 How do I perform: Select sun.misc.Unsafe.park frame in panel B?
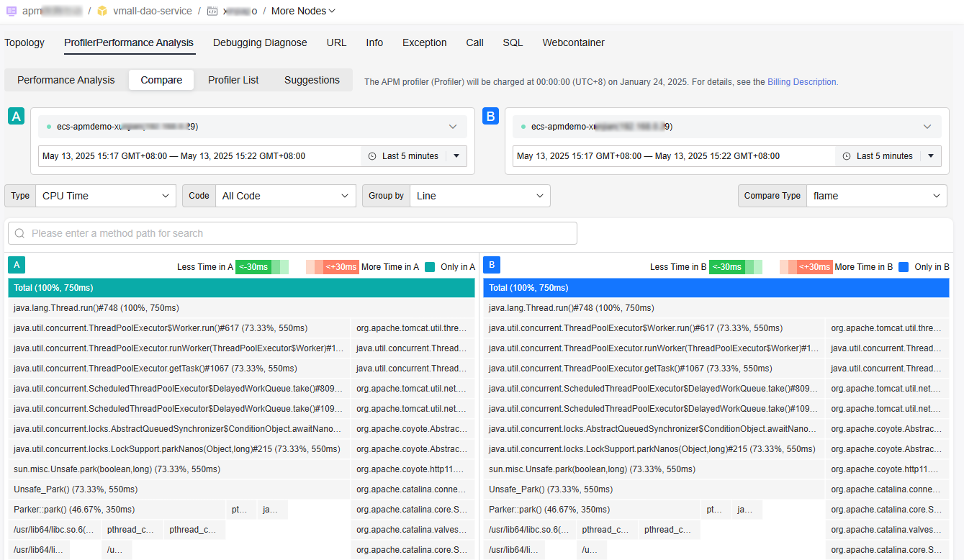[x=654, y=469]
